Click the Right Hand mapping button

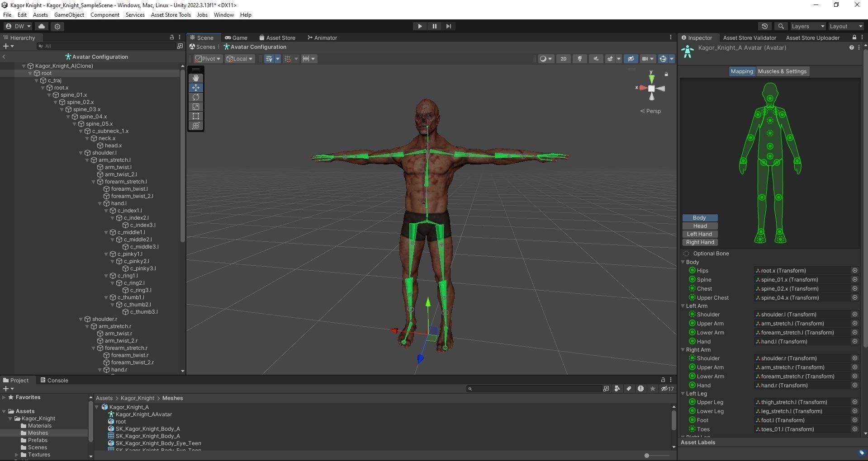[700, 242]
